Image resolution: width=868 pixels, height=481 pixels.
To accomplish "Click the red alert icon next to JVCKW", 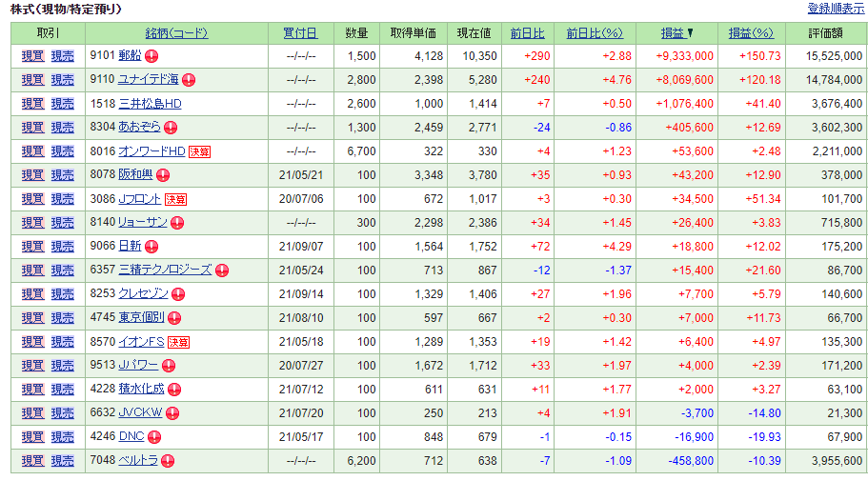I will point(172,413).
